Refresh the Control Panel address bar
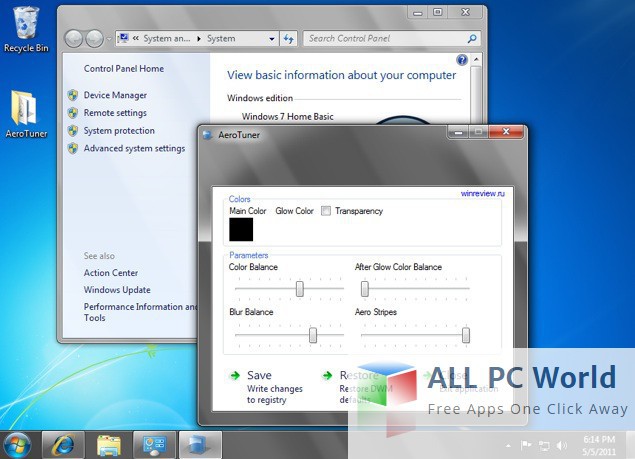This screenshot has height=459, width=635. pos(288,39)
